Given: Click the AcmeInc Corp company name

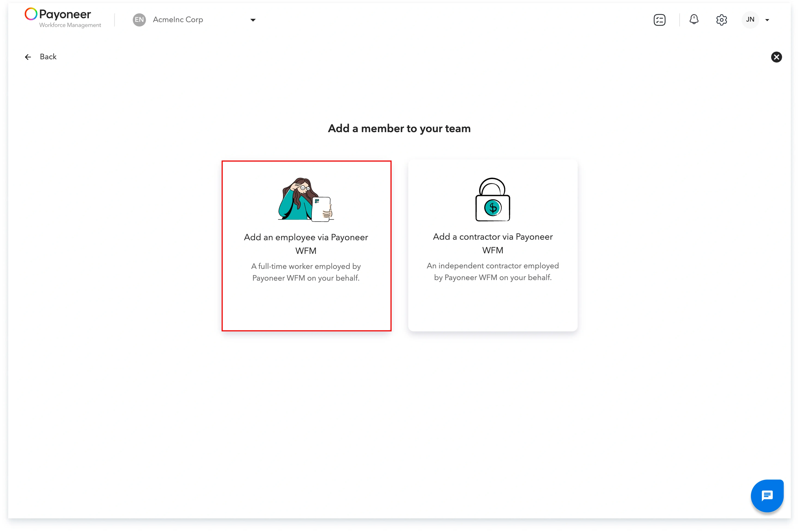Looking at the screenshot, I should pos(178,20).
